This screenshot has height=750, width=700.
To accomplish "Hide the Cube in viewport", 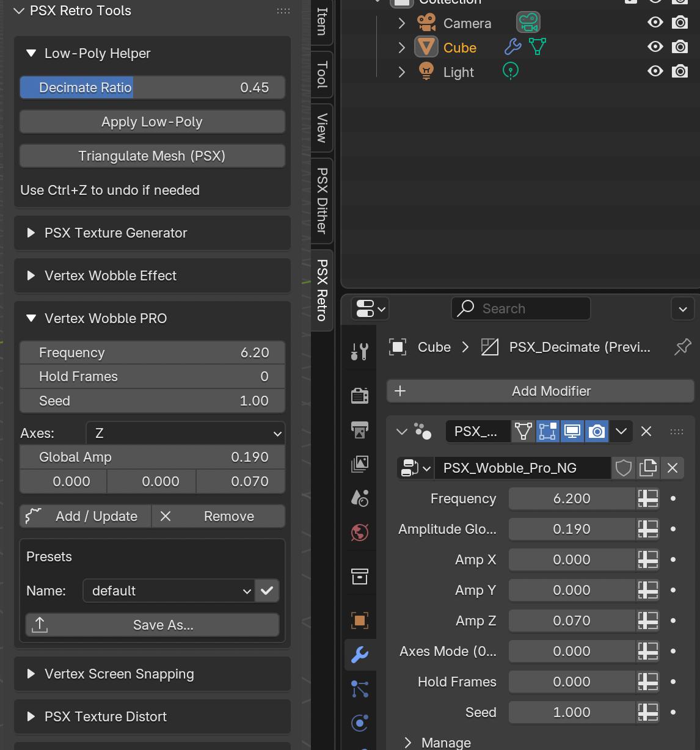I will (655, 47).
